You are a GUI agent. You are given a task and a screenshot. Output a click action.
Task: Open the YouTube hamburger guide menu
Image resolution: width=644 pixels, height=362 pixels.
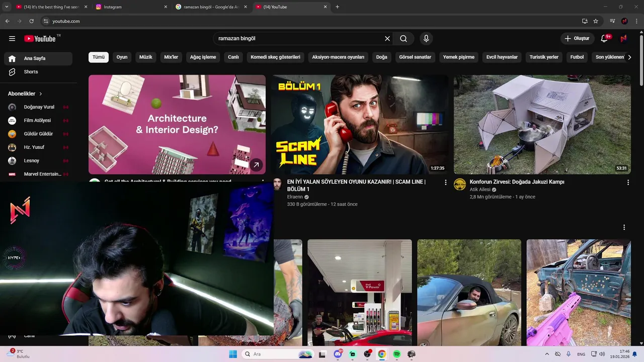coord(12,39)
